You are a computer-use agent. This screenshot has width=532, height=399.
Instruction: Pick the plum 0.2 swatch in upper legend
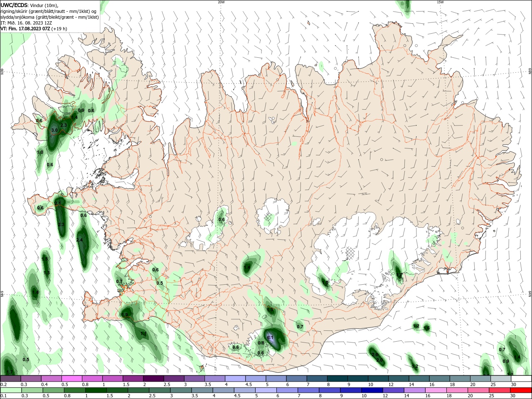tap(11, 379)
